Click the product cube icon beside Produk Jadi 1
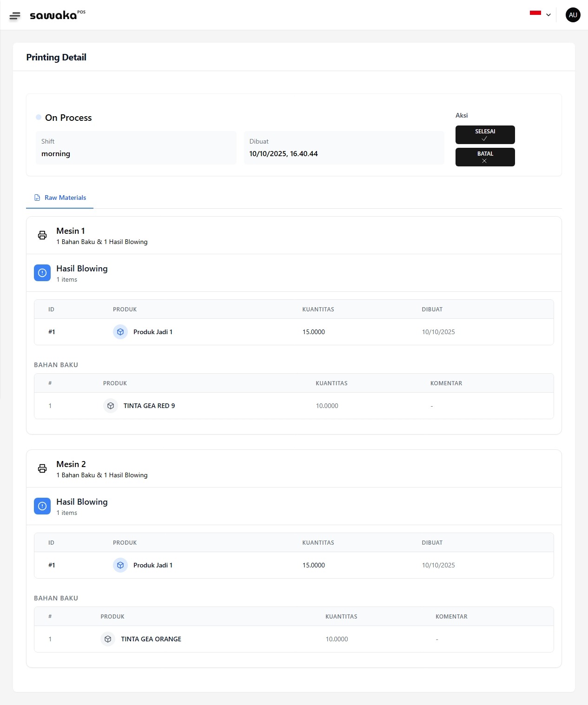 pos(120,332)
